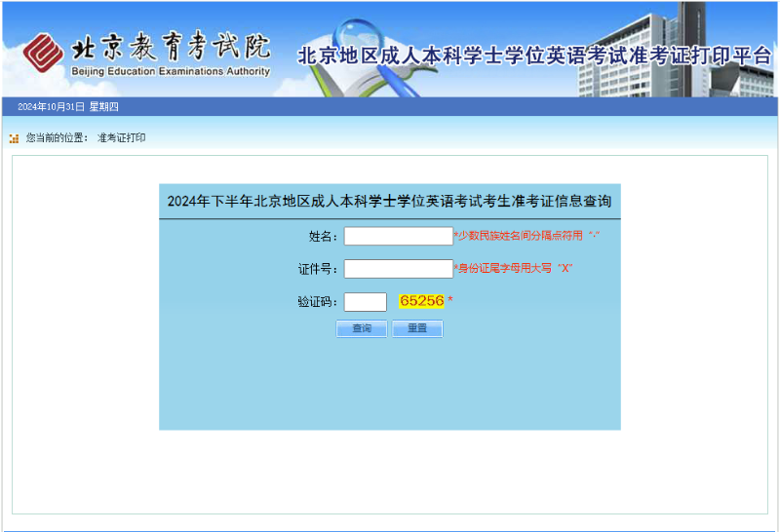Click the red hint about 身份证 capital X

pyautogui.click(x=513, y=269)
